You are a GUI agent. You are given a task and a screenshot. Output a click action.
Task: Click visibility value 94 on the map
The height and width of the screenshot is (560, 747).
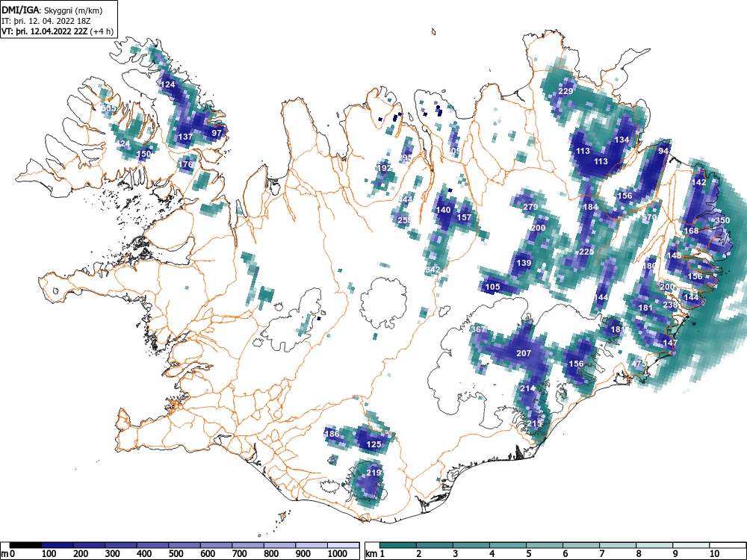(663, 151)
